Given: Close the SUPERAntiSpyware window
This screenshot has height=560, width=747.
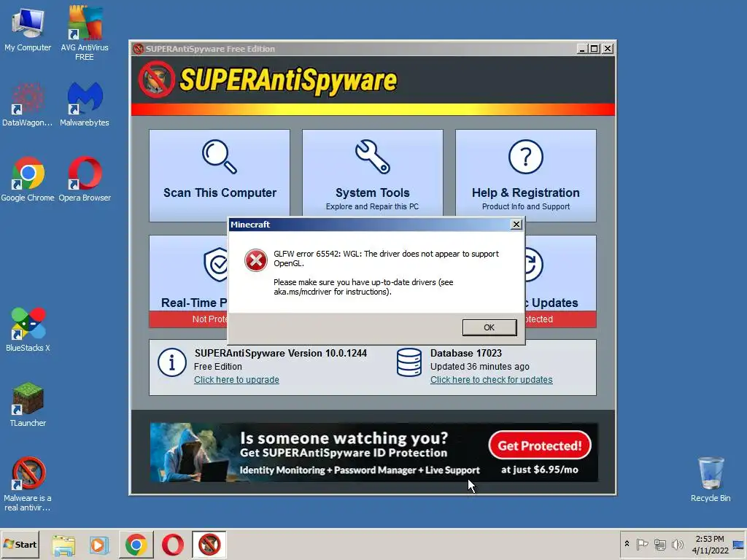Looking at the screenshot, I should [x=608, y=49].
